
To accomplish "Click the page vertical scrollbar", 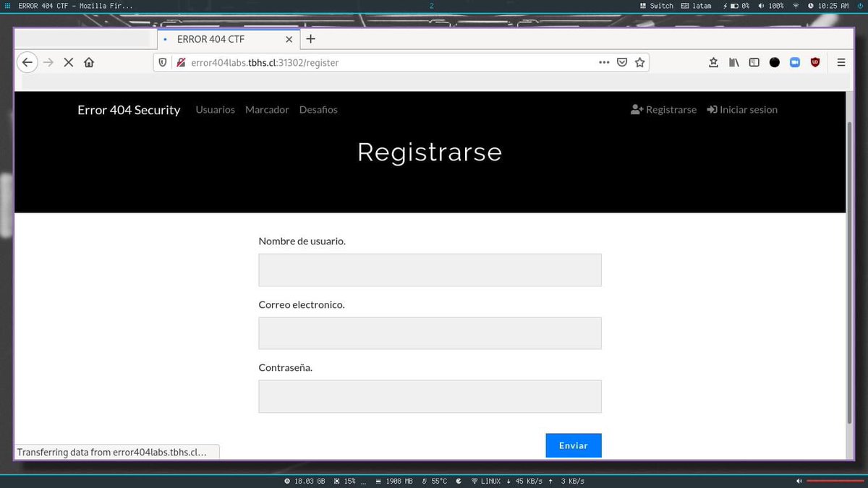I will pos(849,273).
